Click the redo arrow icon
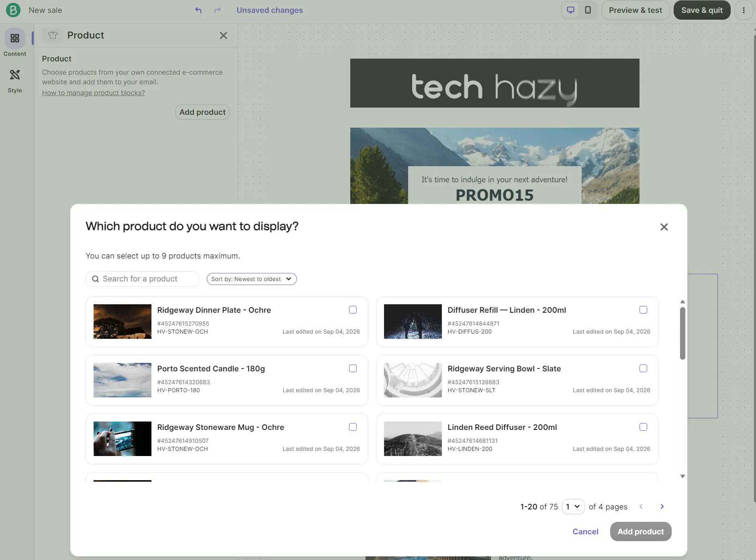756x560 pixels. click(217, 10)
